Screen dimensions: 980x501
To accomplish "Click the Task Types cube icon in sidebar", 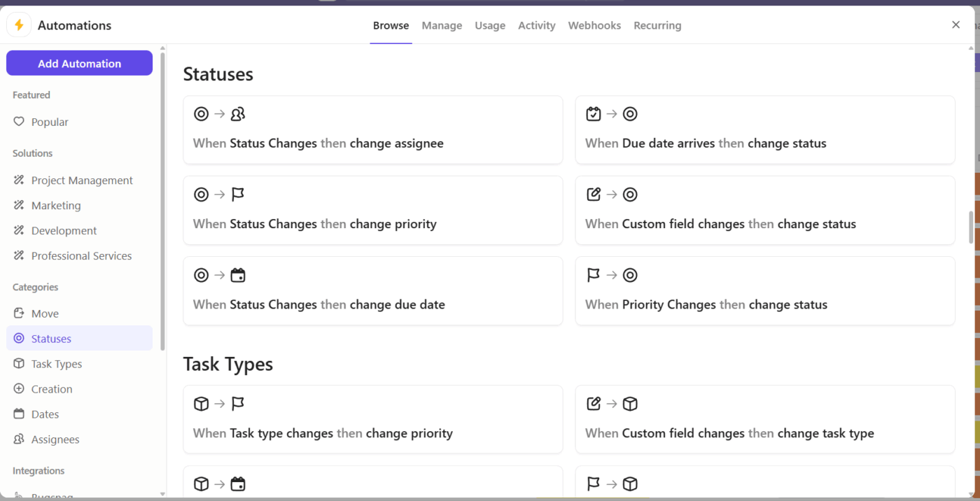I will pos(19,364).
